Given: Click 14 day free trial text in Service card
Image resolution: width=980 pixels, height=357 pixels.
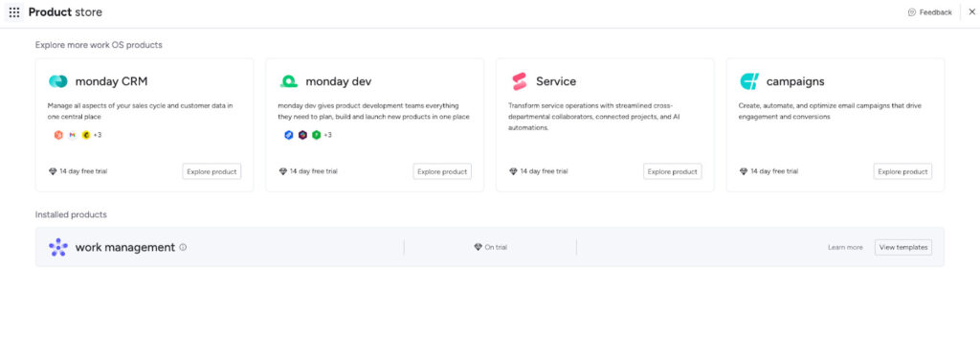Looking at the screenshot, I should tap(544, 171).
